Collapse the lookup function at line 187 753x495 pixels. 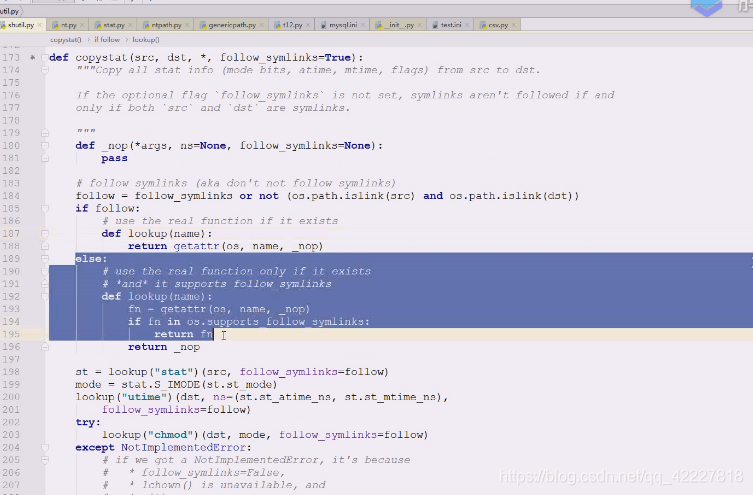[45, 233]
